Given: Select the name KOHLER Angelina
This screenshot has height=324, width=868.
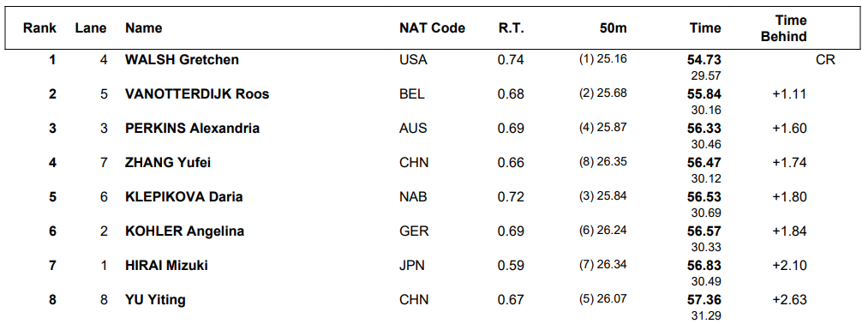Looking at the screenshot, I should 185,231.
